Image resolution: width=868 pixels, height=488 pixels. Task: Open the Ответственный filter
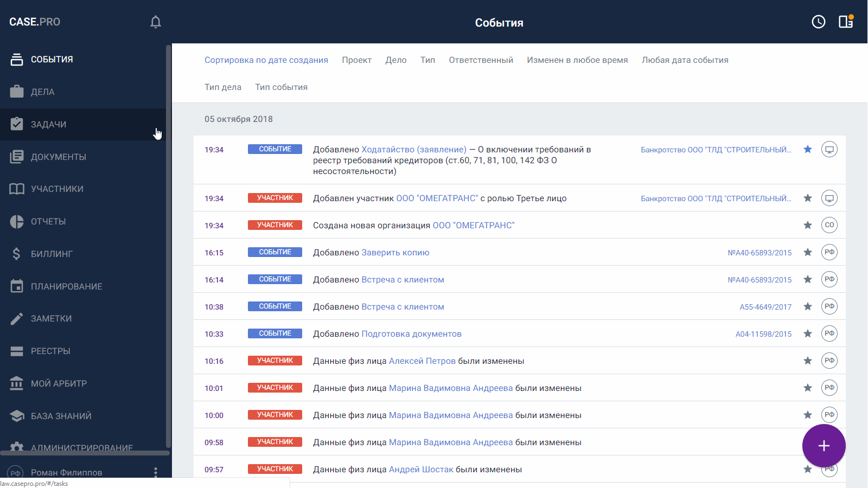[x=481, y=60]
